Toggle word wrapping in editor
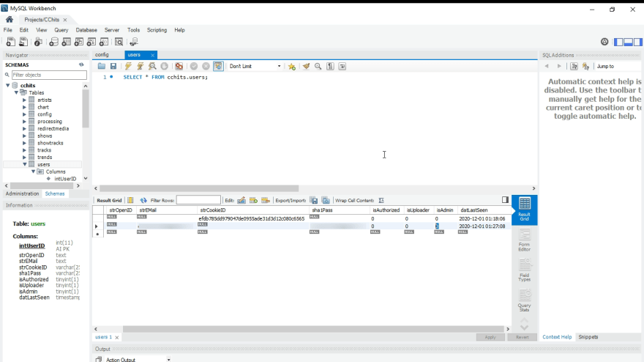Screen dimensions: 644x362 click(342, 66)
